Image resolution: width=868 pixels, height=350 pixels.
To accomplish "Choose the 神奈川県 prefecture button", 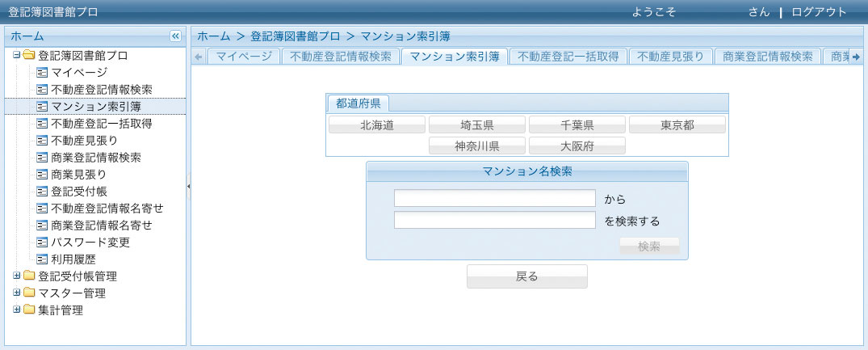I will (x=477, y=145).
